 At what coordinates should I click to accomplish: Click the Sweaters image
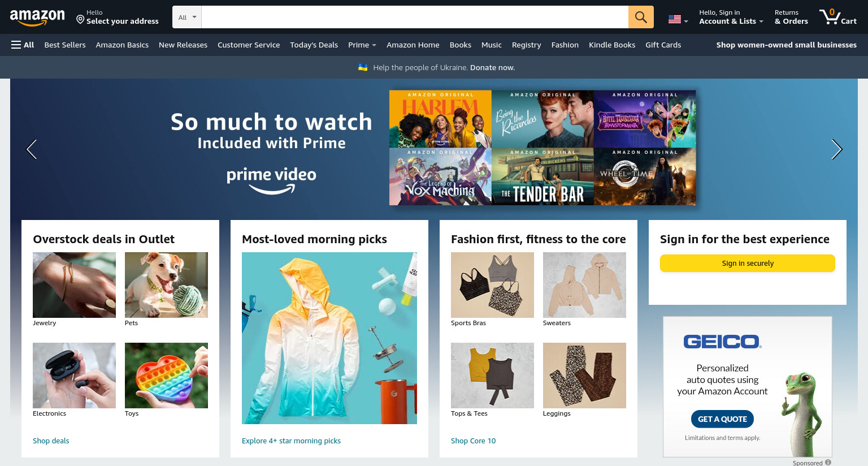[584, 285]
